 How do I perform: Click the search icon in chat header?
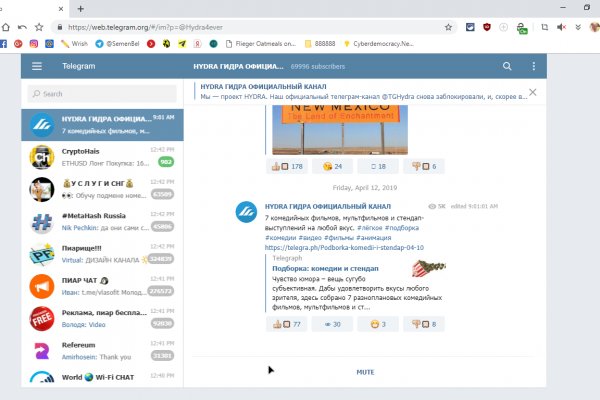(x=507, y=66)
